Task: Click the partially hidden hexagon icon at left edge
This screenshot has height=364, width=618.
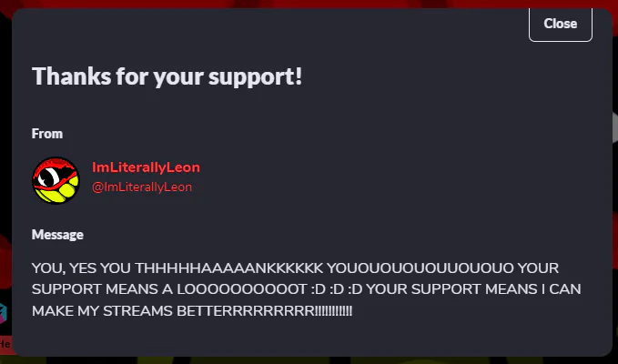Action: click(x=4, y=313)
